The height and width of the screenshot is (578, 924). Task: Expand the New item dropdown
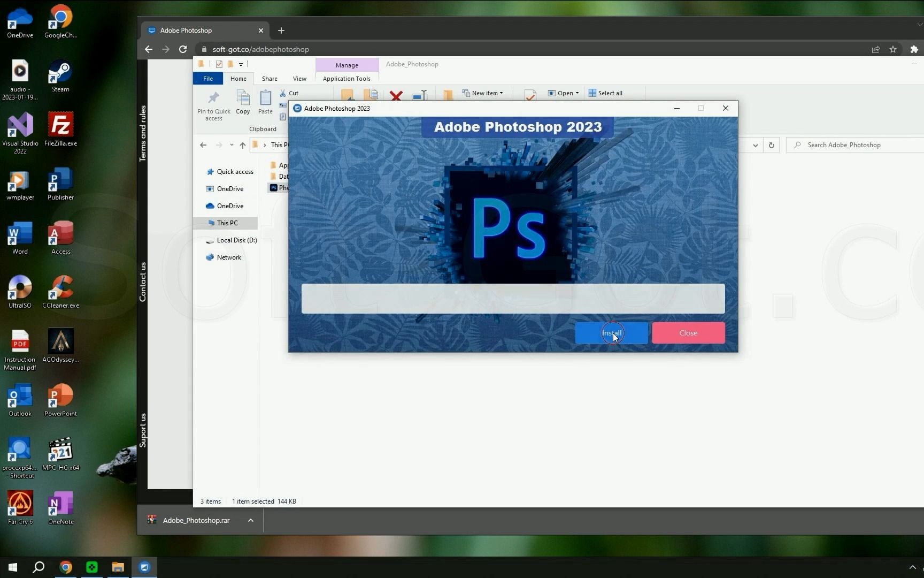(x=483, y=93)
